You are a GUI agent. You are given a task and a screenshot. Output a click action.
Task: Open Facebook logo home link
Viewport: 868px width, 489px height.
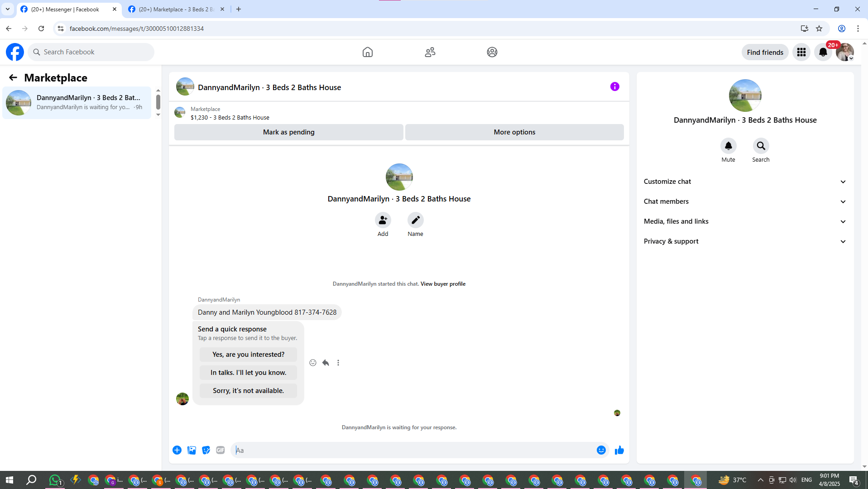pos(15,52)
